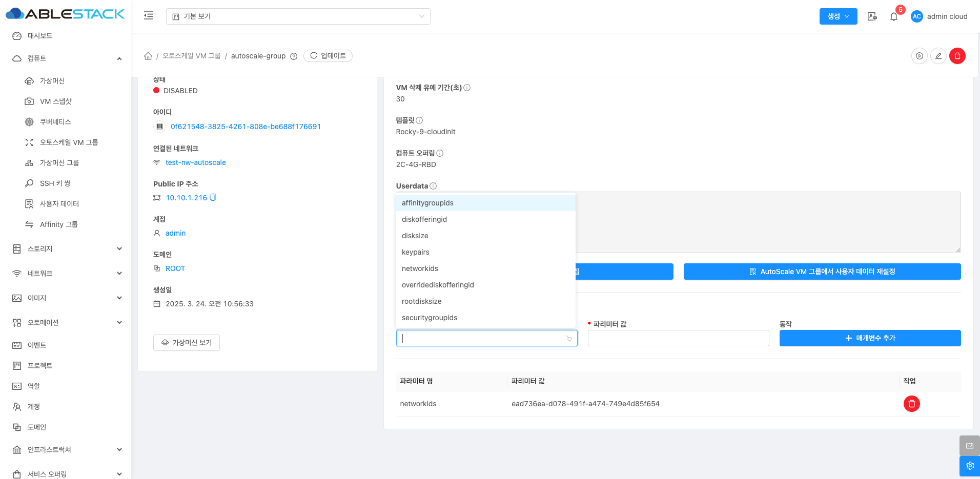This screenshot has width=980, height=479.
Task: Open the notifications bell icon
Action: click(x=893, y=16)
